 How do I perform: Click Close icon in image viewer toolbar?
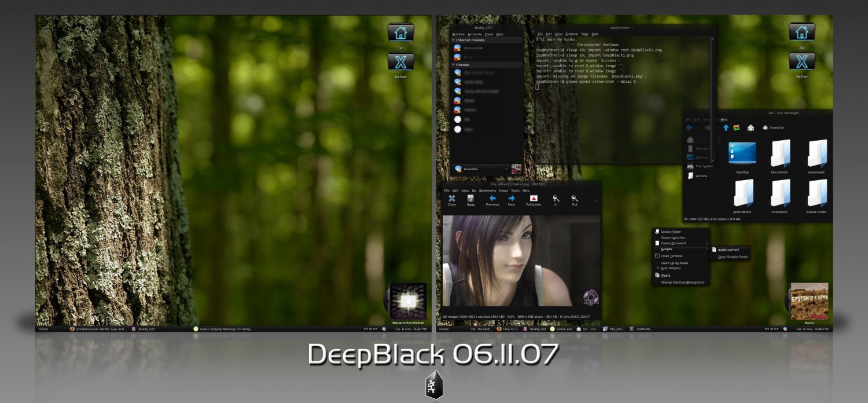pyautogui.click(x=452, y=200)
